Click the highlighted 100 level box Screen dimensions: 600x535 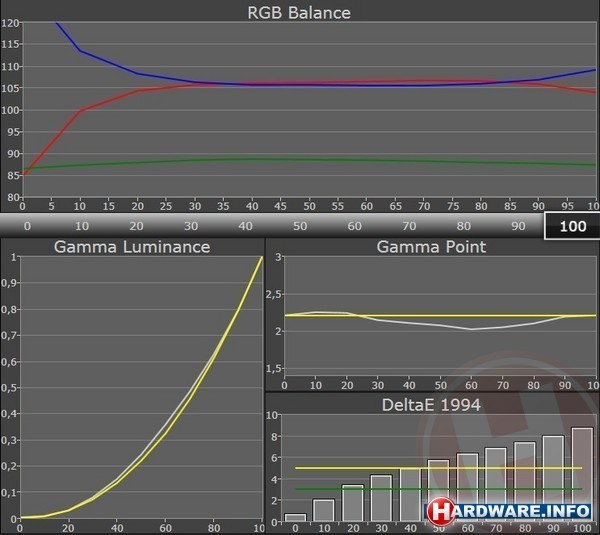(572, 226)
